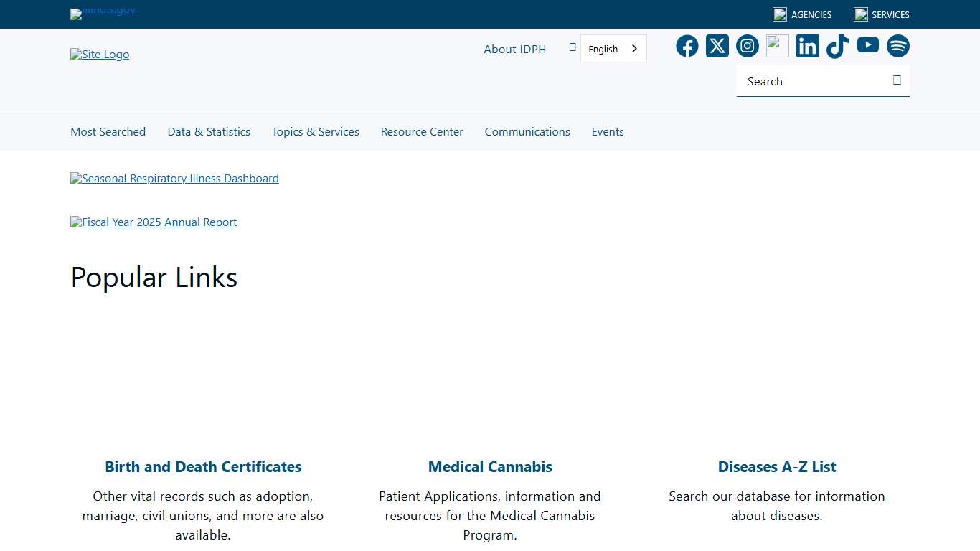Open the Spotify icon
This screenshot has height=551, width=980.
(897, 45)
